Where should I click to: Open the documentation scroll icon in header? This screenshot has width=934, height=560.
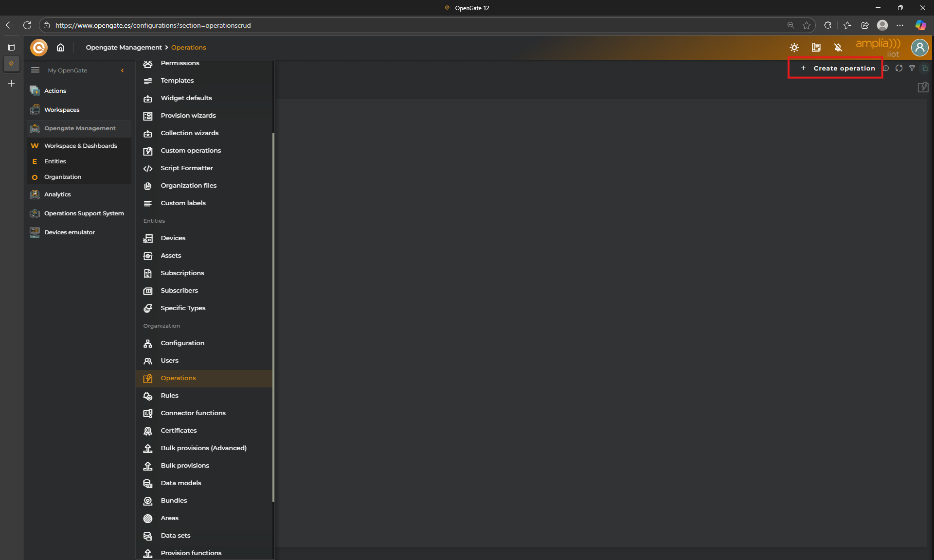pyautogui.click(x=816, y=48)
